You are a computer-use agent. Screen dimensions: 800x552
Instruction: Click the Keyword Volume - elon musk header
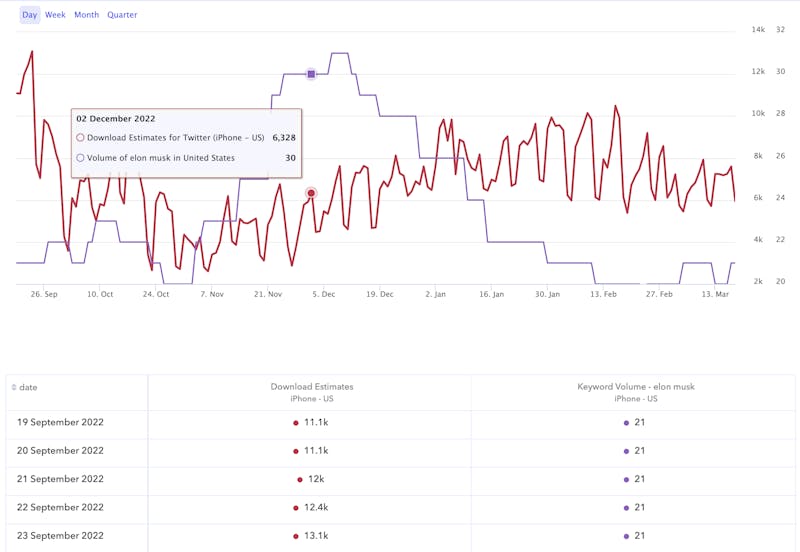631,386
